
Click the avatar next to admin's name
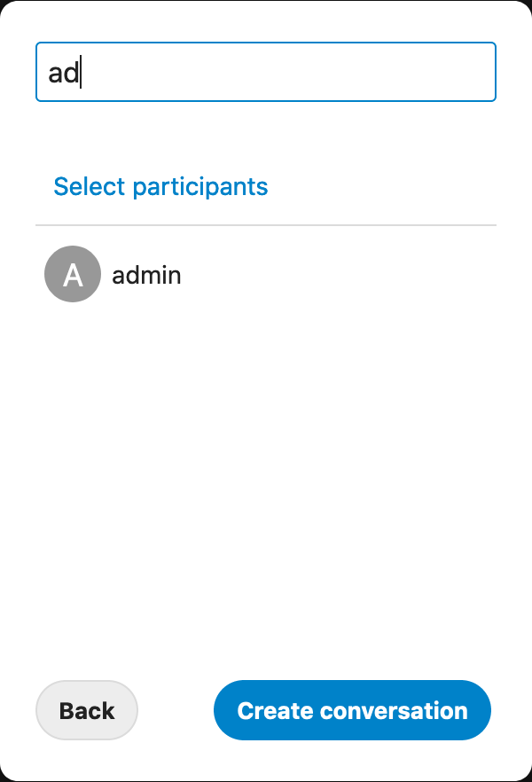(72, 274)
